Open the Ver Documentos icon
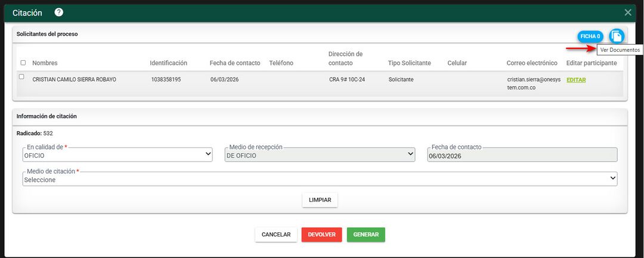This screenshot has height=258, width=644. (617, 36)
